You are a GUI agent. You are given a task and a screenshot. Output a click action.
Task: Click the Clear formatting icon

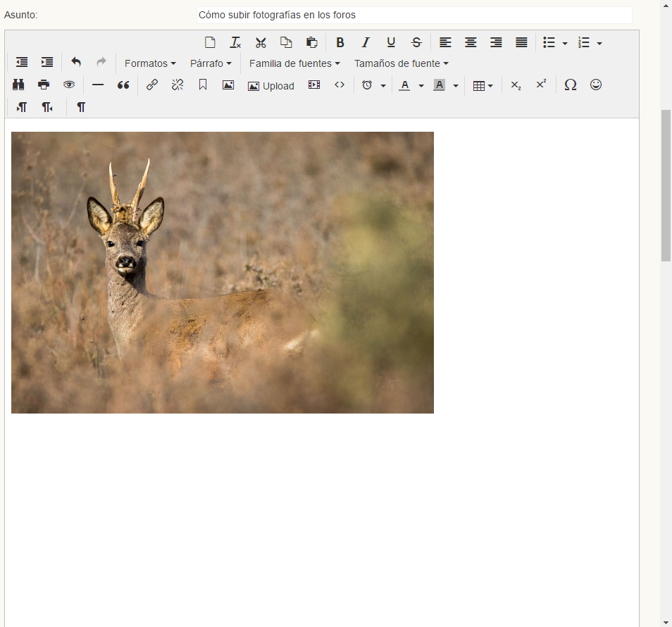pyautogui.click(x=235, y=42)
